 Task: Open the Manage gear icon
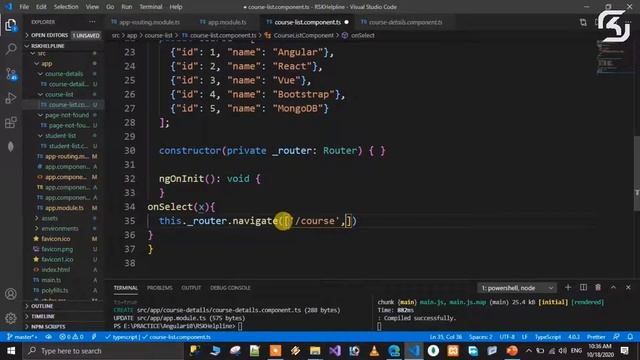click(x=11, y=318)
